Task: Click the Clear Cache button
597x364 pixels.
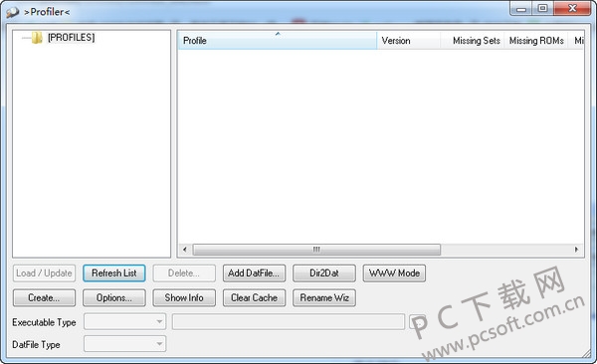Action: [x=254, y=297]
